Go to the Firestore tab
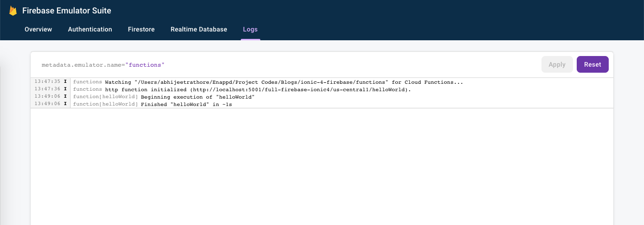Viewport: 644px width, 225px height. pos(142,29)
